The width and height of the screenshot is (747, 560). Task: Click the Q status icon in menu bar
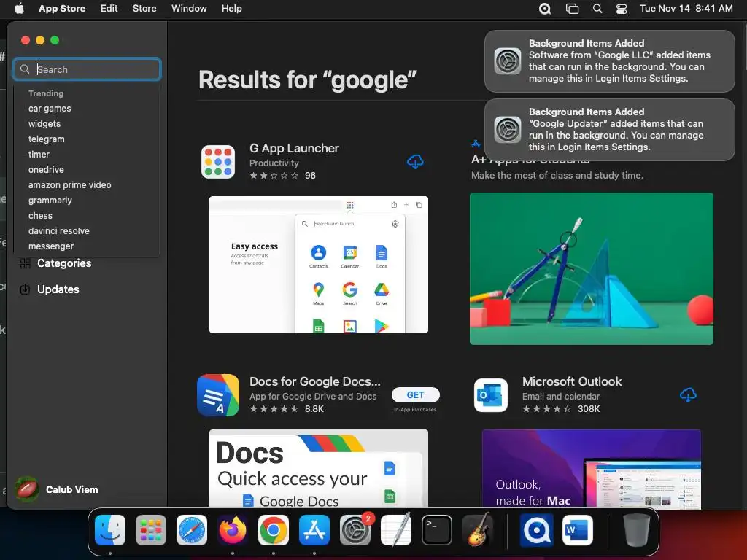(544, 9)
